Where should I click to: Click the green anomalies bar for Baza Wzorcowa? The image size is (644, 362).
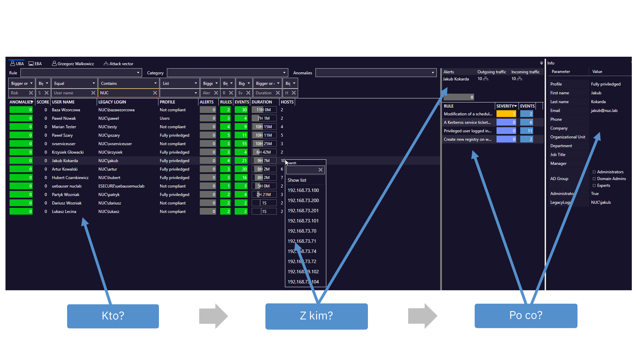[21, 110]
